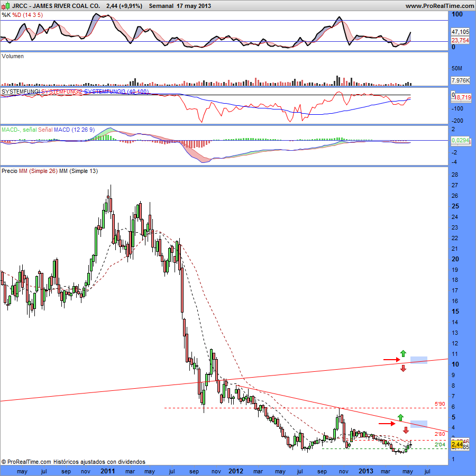Click the 2013 year label on time axis
This screenshot has width=476, height=476.
click(x=366, y=471)
